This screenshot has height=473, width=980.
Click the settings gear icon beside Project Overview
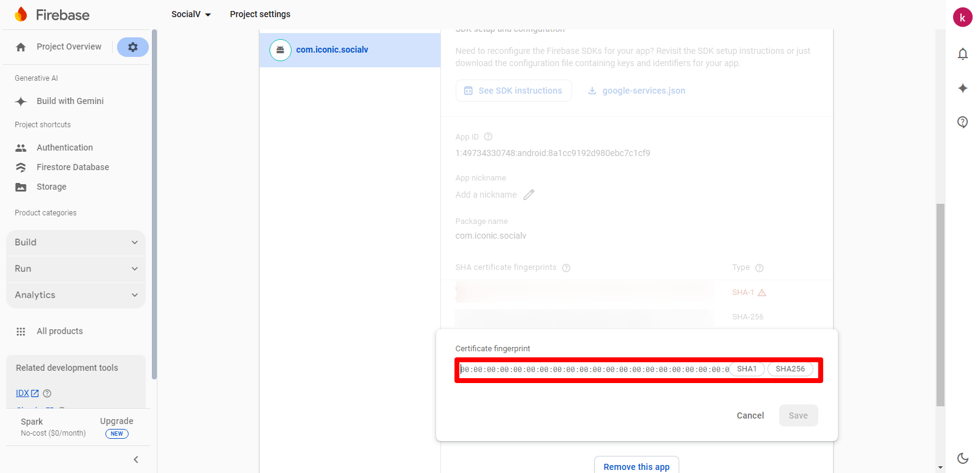[x=132, y=47]
